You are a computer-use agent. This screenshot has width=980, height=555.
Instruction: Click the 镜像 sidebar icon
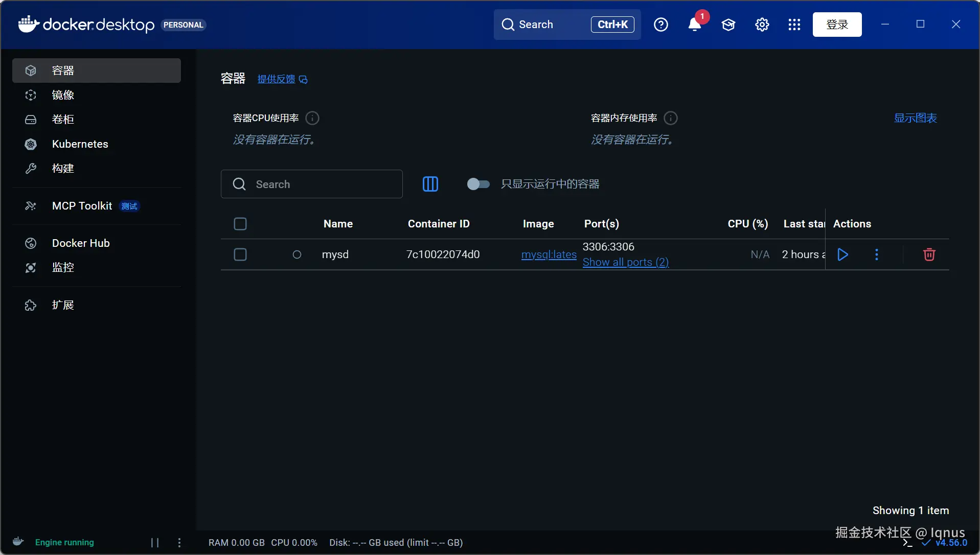pos(31,95)
